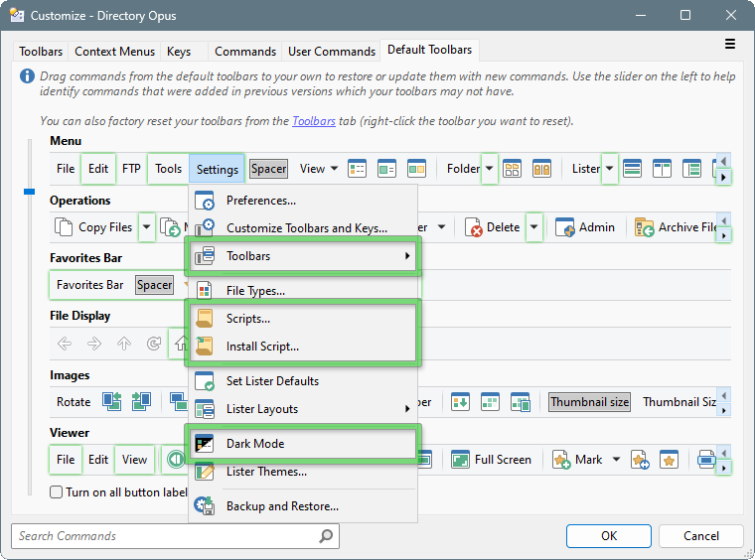Click the Archive Files button
Screen dimensions: 755x560
(x=675, y=227)
